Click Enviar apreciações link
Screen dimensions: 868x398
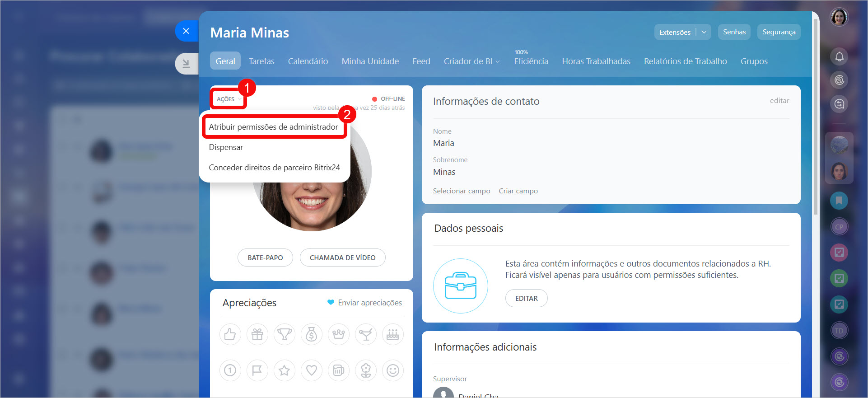[x=364, y=303]
